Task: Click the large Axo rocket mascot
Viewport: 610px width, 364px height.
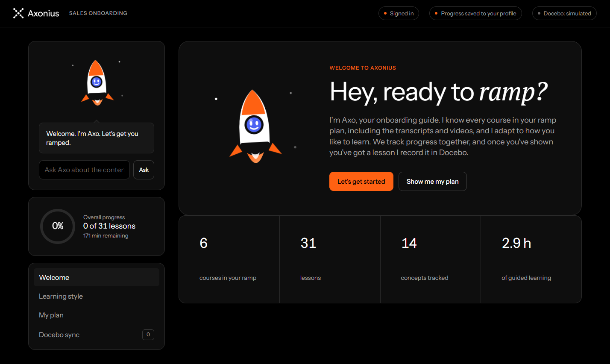Action: pyautogui.click(x=255, y=126)
